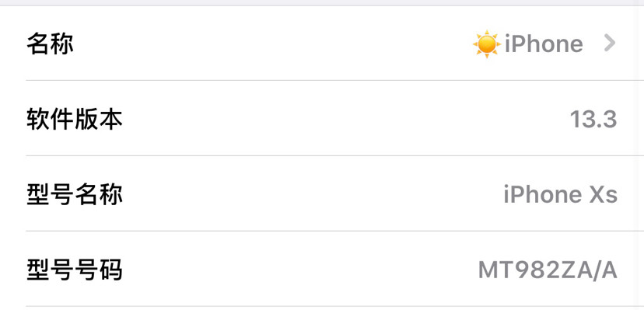This screenshot has width=644, height=310.
Task: Click the divider under 型号名称 row
Action: (x=334, y=231)
